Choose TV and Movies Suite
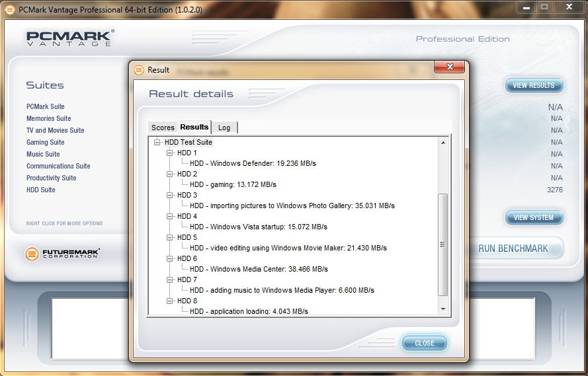Viewport: 588px width, 376px height. pos(56,130)
